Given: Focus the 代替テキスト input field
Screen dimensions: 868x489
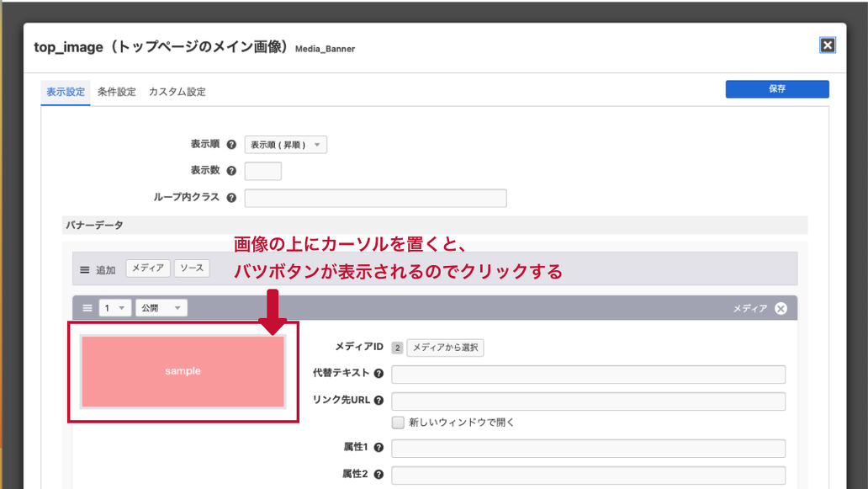Looking at the screenshot, I should 588,375.
